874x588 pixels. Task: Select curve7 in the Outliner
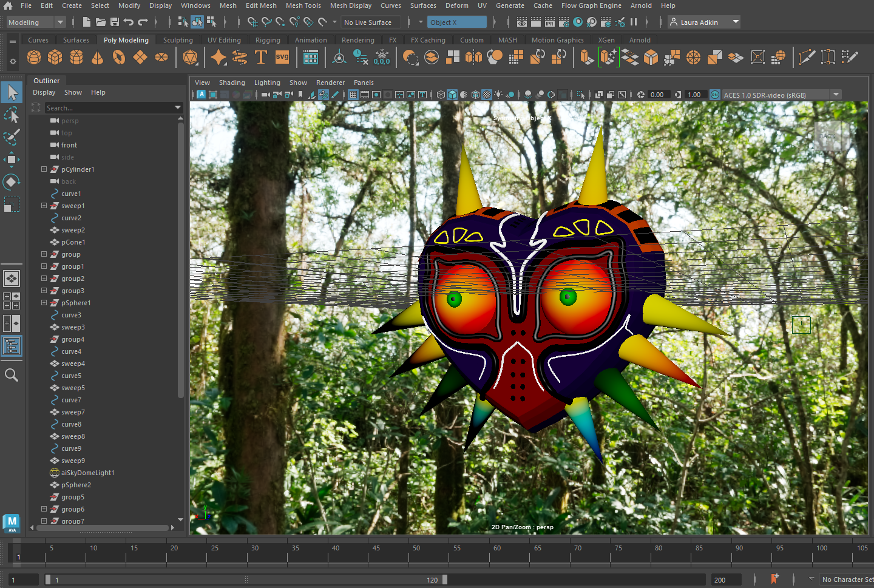(x=71, y=400)
